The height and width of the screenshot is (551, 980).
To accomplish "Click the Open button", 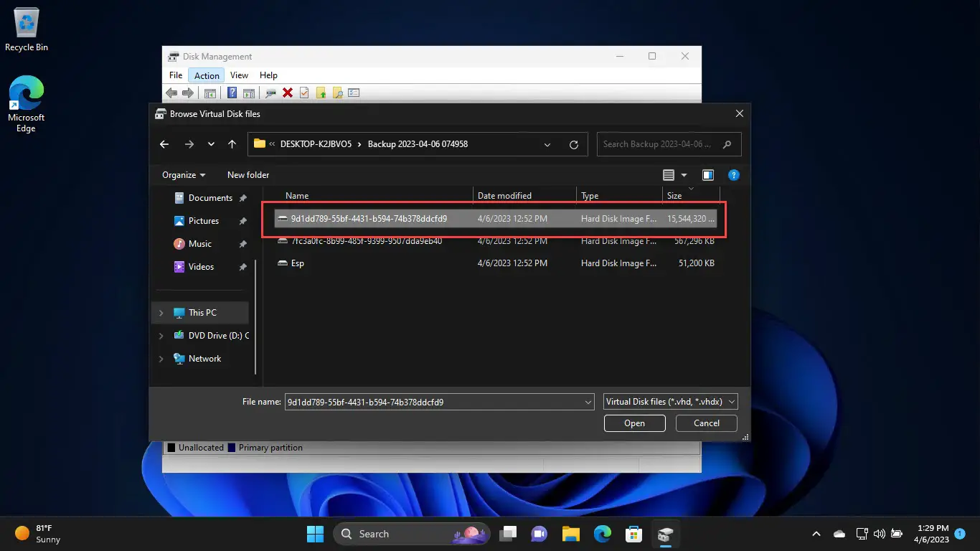I will [634, 423].
